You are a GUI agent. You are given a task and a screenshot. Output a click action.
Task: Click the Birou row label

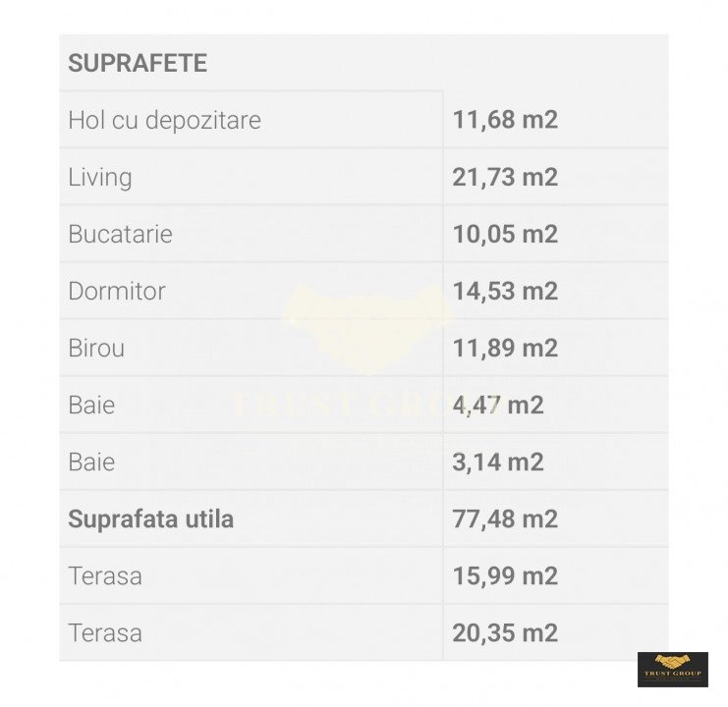pos(96,348)
